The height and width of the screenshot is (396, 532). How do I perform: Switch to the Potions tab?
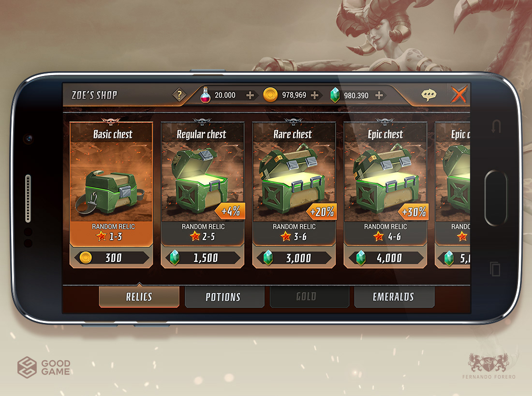click(223, 297)
